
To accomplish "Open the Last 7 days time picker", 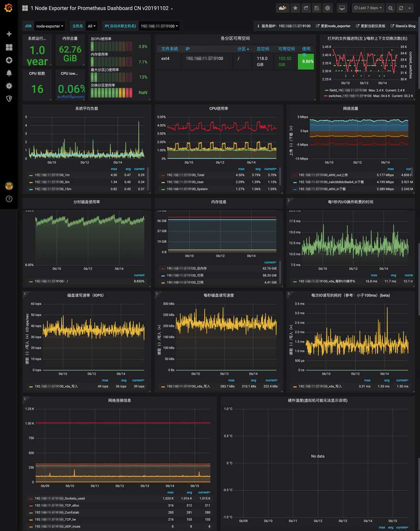I will tap(368, 8).
